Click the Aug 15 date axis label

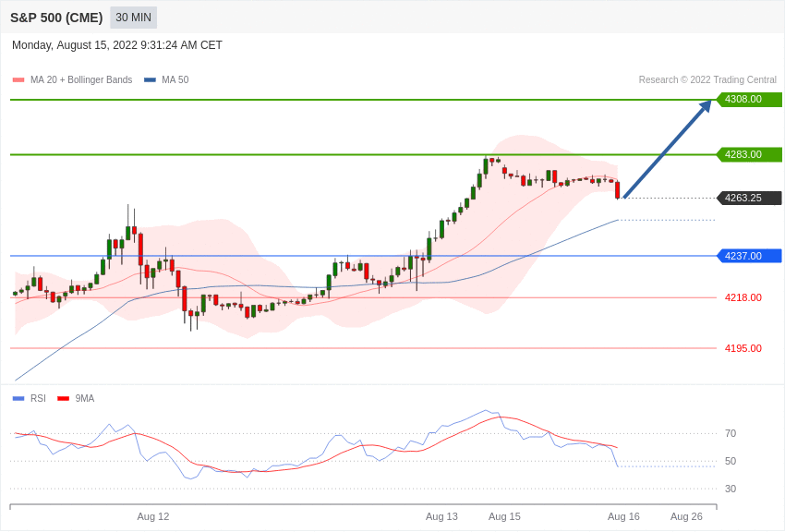pos(504,516)
